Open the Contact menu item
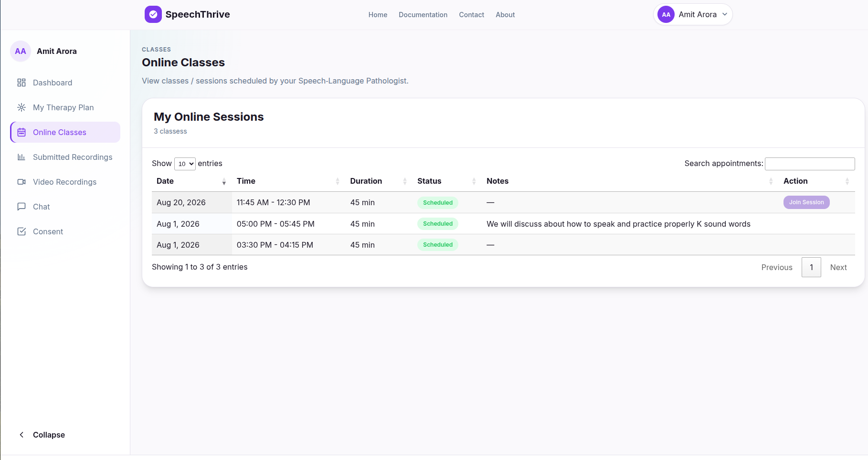This screenshot has width=868, height=460. (x=472, y=15)
